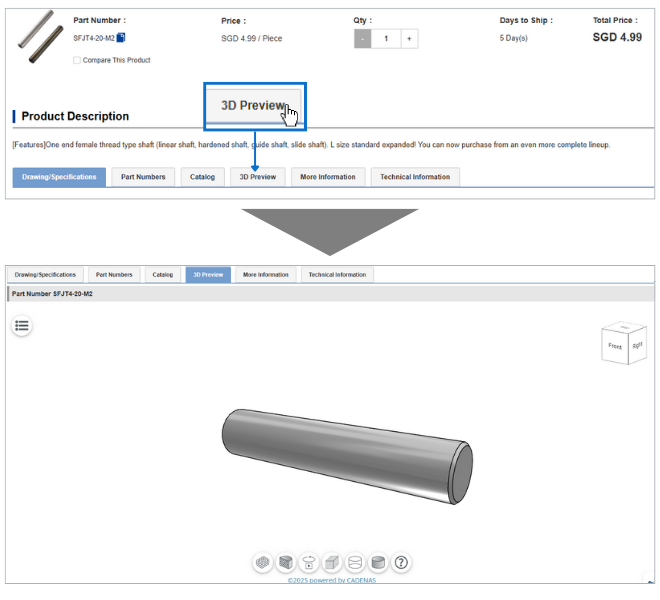Click the large highlighted 3D Preview button
660x600 pixels.
[254, 106]
